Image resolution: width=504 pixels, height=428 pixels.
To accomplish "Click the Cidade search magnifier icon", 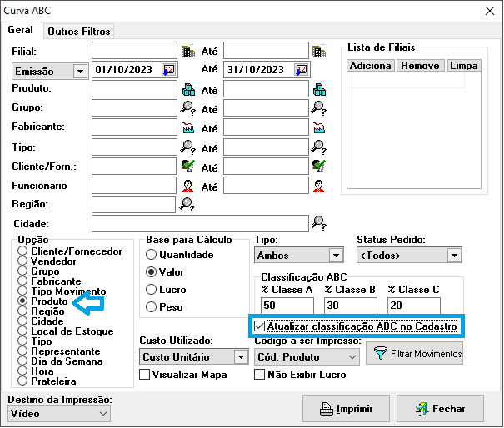I will click(x=317, y=222).
